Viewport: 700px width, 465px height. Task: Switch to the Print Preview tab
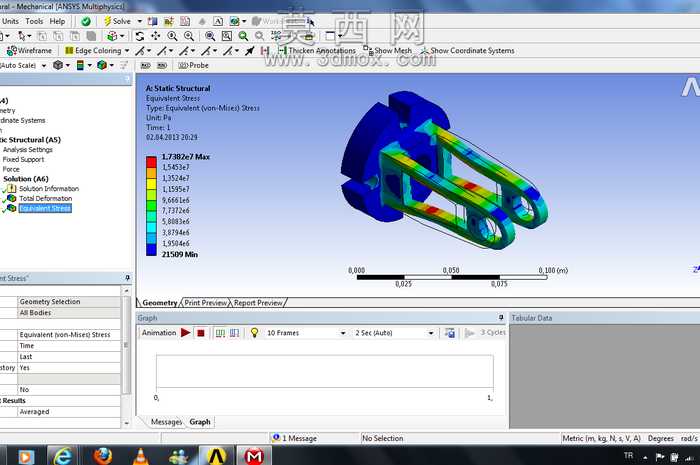click(x=205, y=303)
